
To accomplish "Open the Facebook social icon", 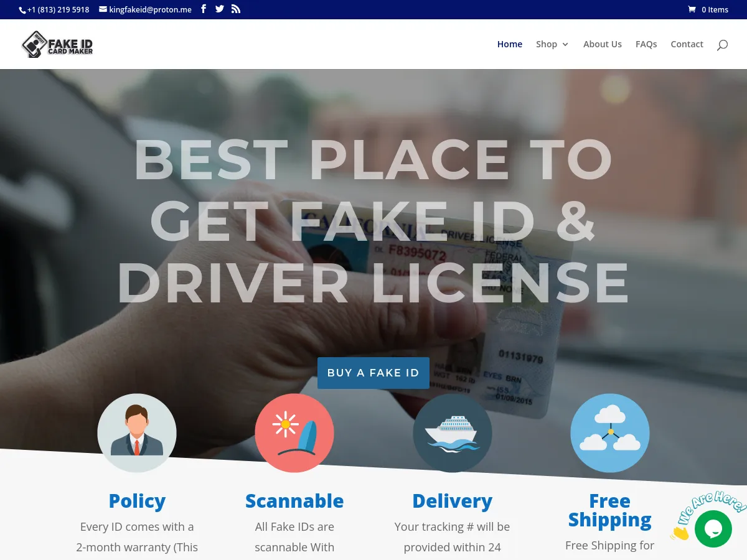I will 203,9.
